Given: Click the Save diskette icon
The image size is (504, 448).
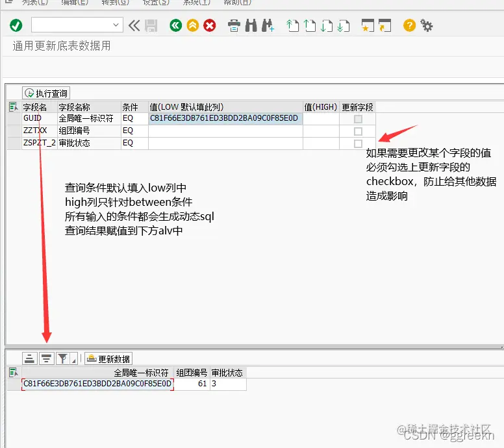Looking at the screenshot, I should tap(151, 26).
